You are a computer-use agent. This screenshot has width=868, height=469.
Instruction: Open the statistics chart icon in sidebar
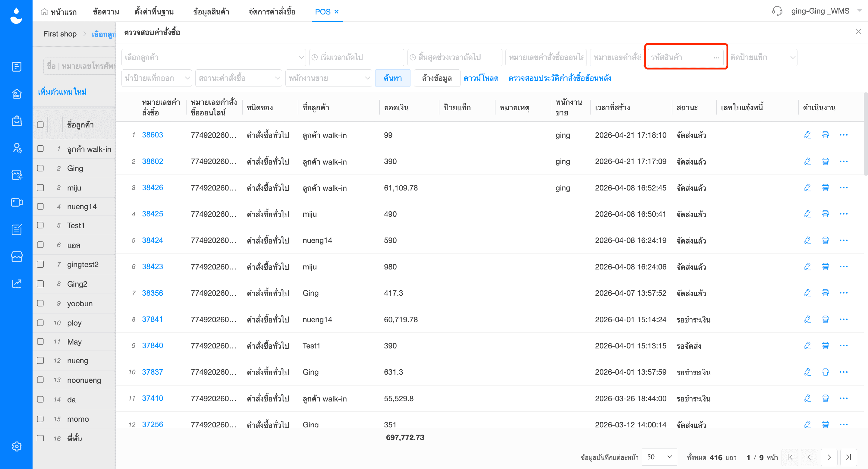(x=17, y=284)
